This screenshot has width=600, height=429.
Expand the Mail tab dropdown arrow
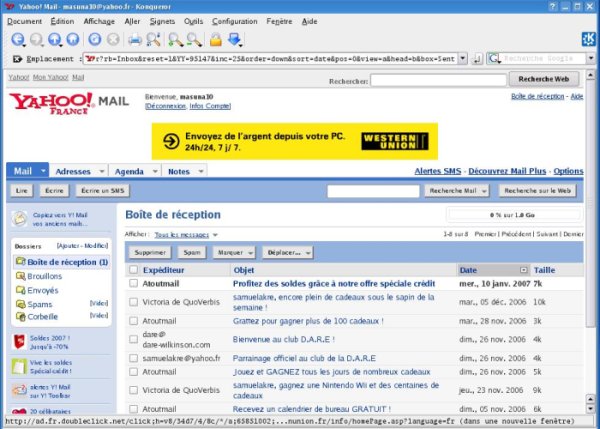43,171
